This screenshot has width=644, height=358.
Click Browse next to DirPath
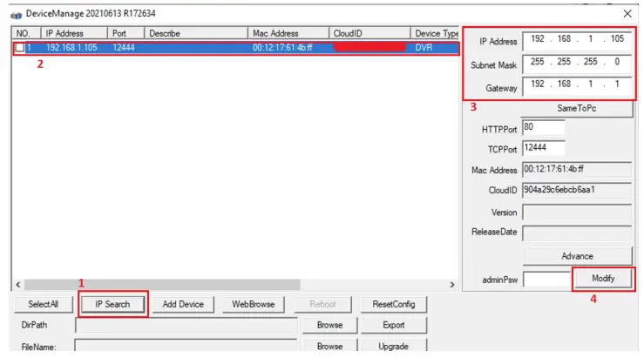pyautogui.click(x=329, y=325)
